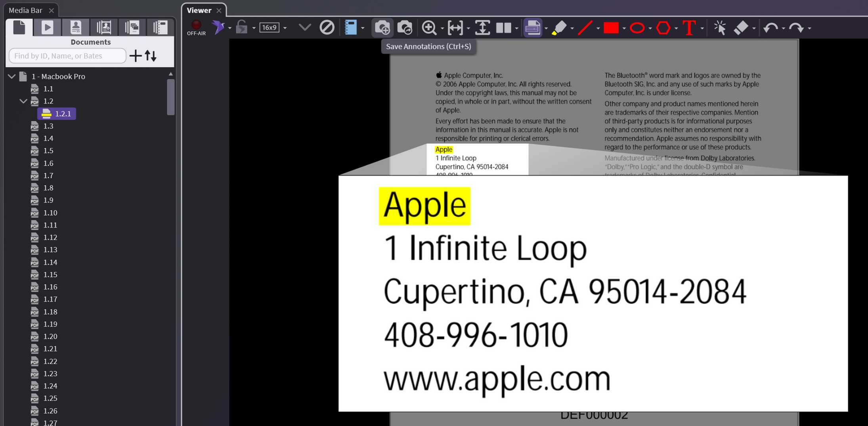Click the sort order arrows button

coord(151,56)
